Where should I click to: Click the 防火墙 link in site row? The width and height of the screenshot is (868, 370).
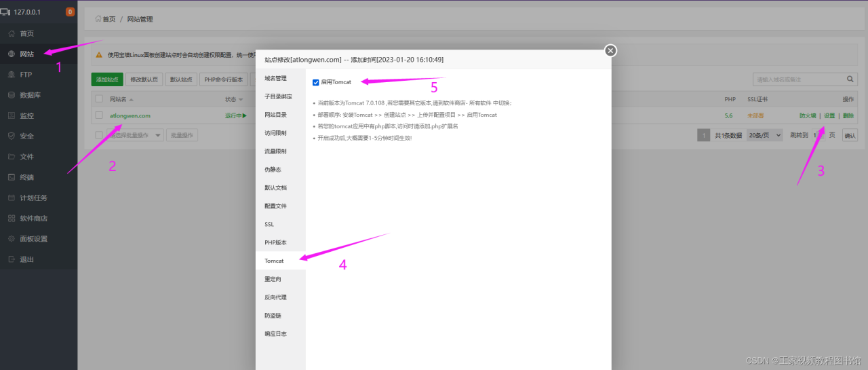tap(808, 115)
